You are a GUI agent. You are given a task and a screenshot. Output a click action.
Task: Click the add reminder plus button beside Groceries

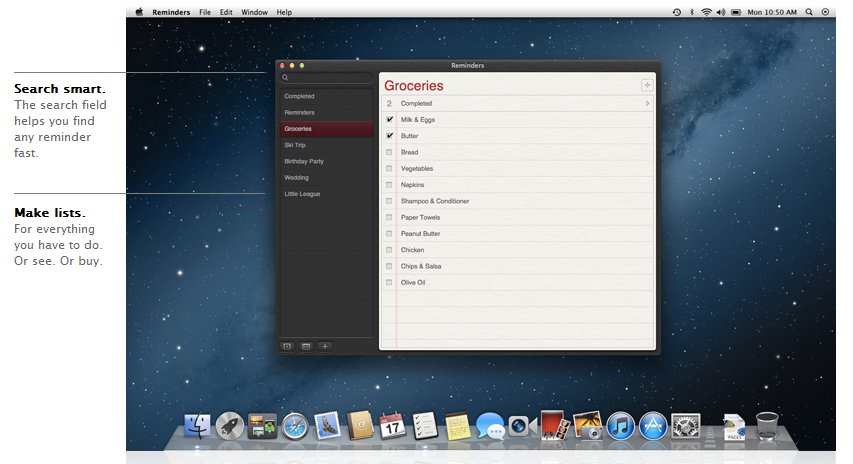coord(647,85)
